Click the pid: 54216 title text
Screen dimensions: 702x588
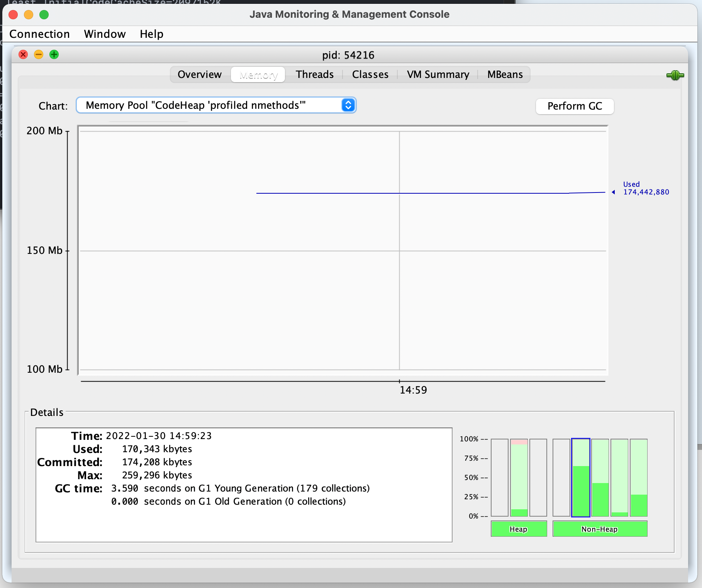click(x=348, y=55)
